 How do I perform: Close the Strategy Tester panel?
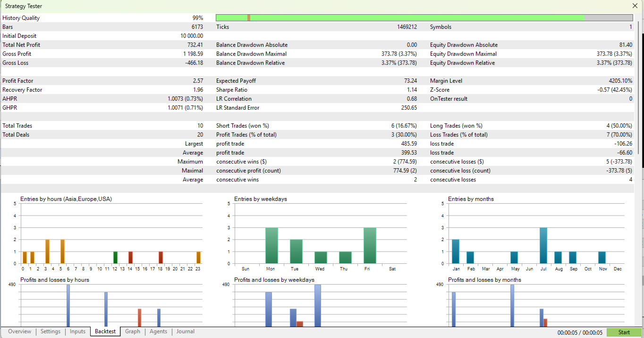635,6
